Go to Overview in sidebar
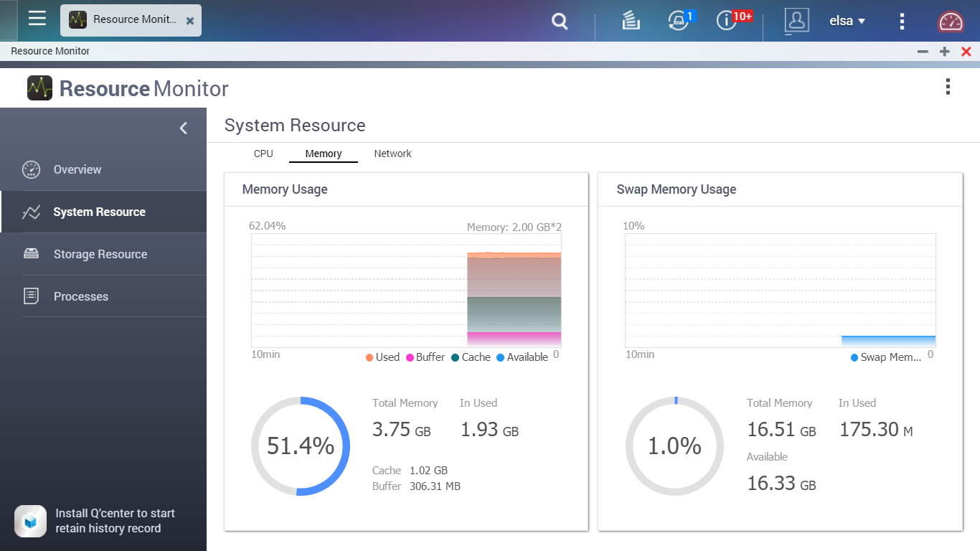This screenshot has height=551, width=980. tap(77, 170)
